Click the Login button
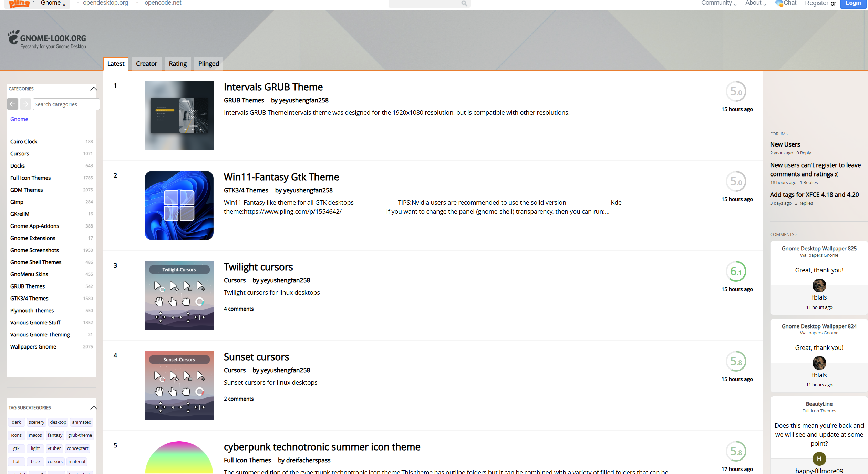The image size is (868, 474). (x=853, y=3)
